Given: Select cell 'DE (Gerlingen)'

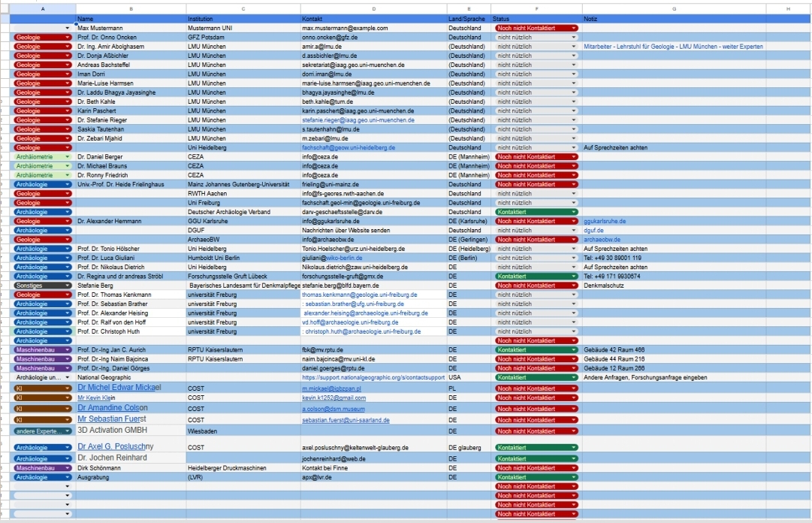Looking at the screenshot, I should click(469, 240).
